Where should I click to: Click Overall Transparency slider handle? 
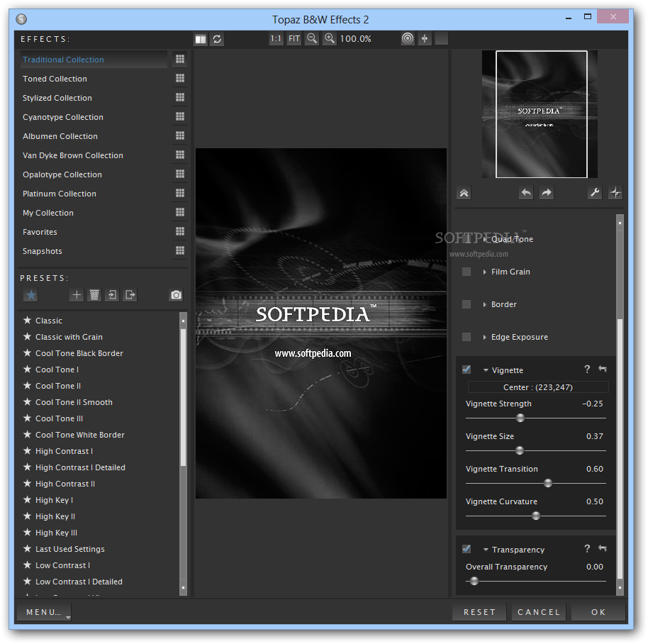tap(474, 581)
